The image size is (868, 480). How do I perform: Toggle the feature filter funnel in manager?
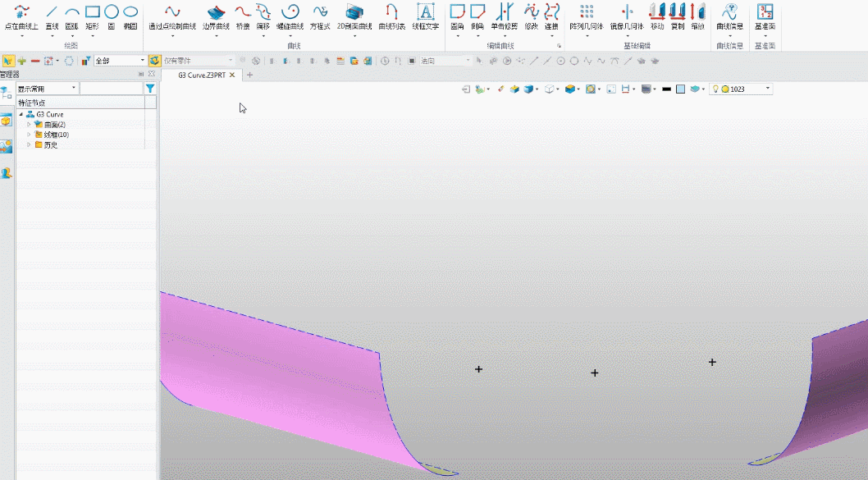[150, 89]
